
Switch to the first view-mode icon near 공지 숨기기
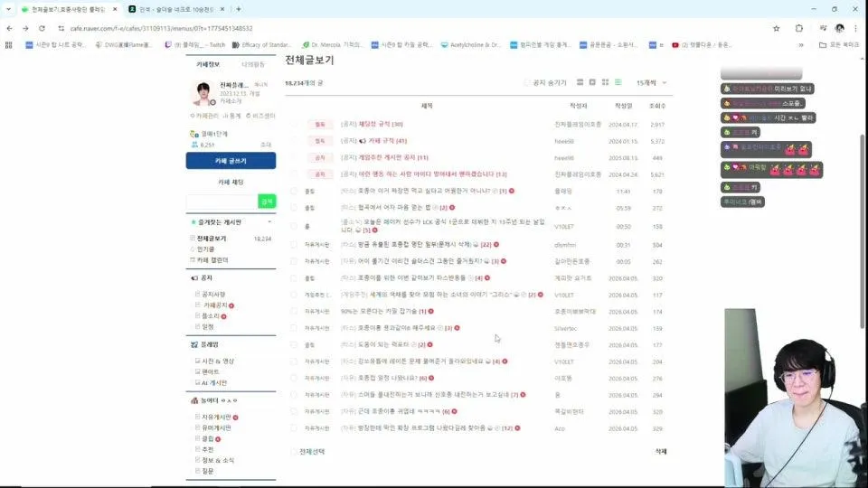click(x=580, y=82)
